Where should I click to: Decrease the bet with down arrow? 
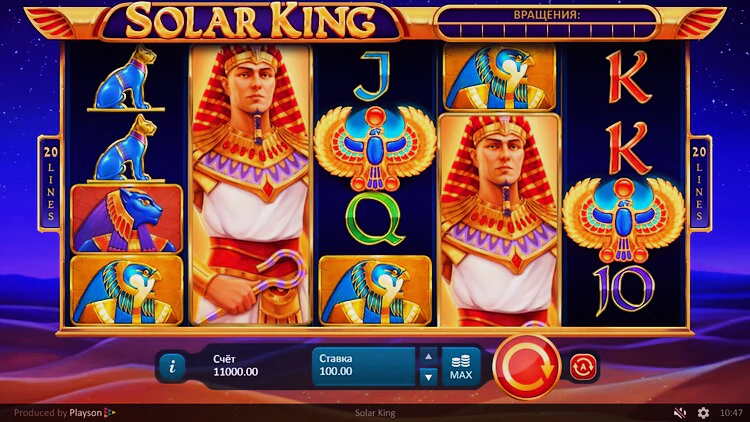[x=428, y=377]
